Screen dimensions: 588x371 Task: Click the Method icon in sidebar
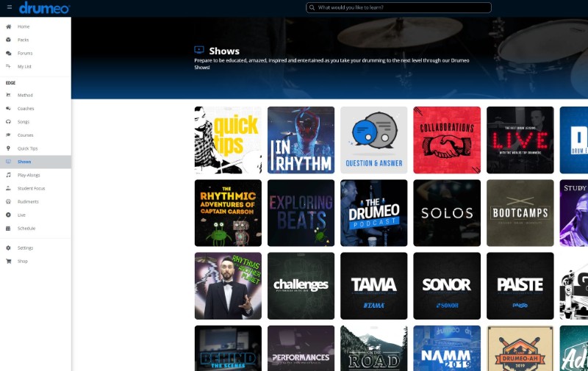8,96
